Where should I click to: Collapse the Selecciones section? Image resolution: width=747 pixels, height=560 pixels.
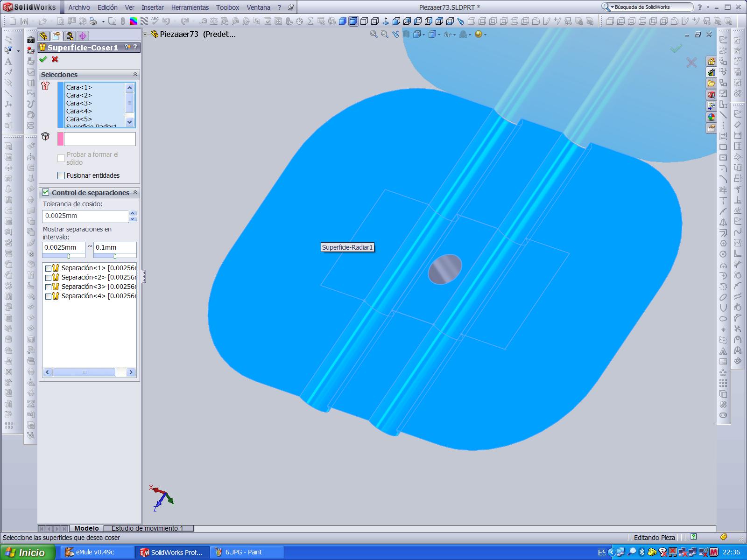(135, 74)
